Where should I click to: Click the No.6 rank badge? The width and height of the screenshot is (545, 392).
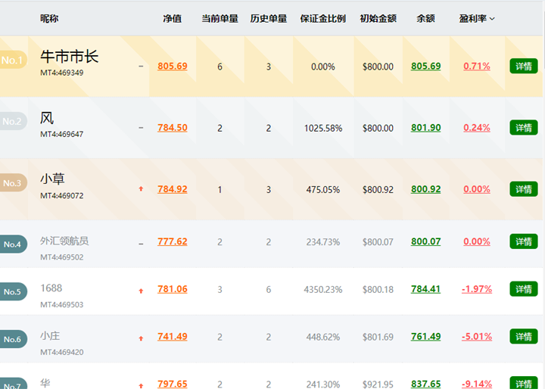click(13, 339)
